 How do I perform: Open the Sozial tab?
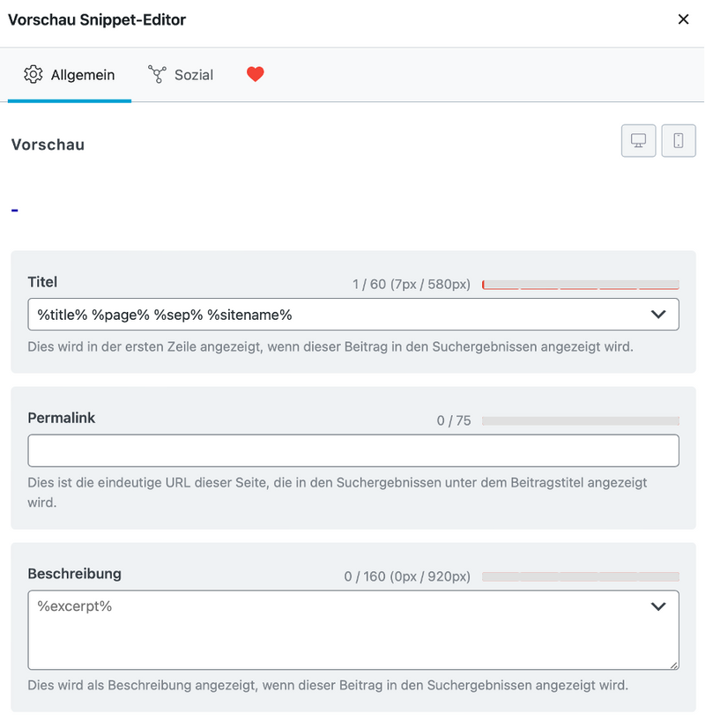click(x=181, y=75)
